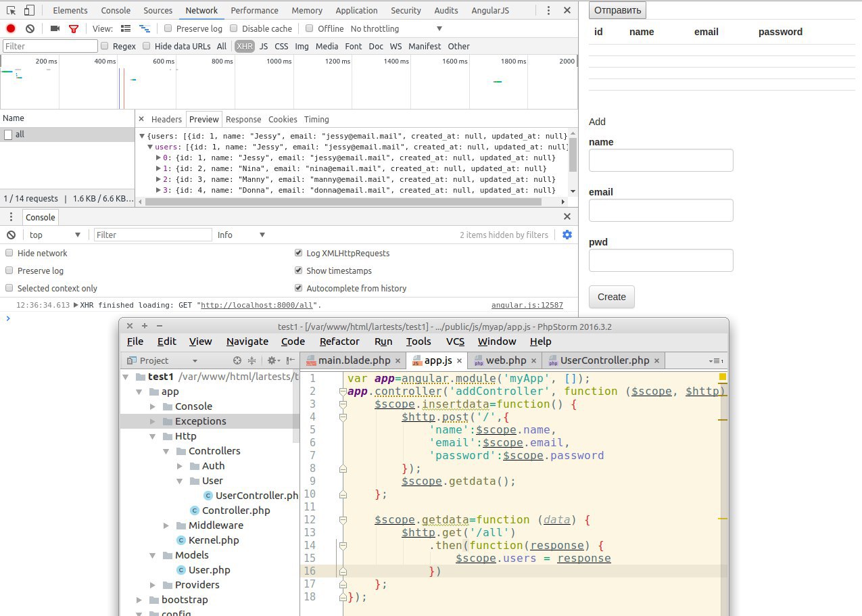The width and height of the screenshot is (862, 616).
Task: Check the Hide network checkbox
Action: (x=9, y=253)
